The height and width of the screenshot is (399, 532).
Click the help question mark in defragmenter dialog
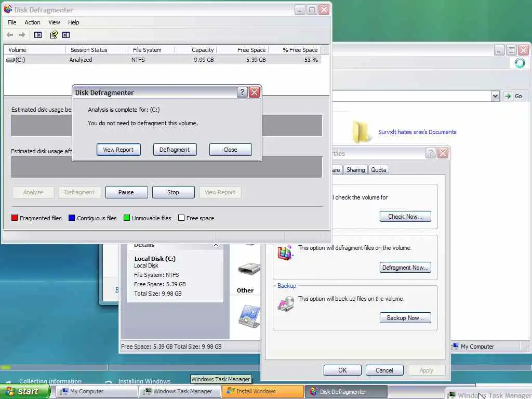[x=242, y=92]
